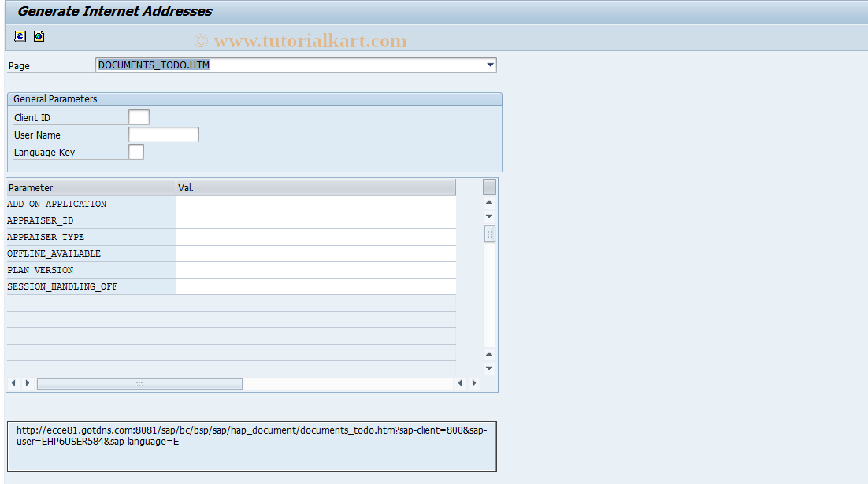Screen dimensions: 868x484
Task: Click the generate URL toolbar icon
Action: click(20, 36)
